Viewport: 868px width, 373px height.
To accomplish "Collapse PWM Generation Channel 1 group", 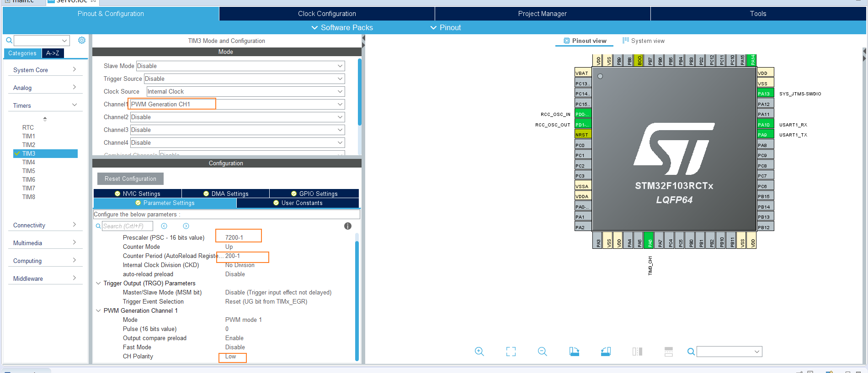I will click(x=98, y=310).
